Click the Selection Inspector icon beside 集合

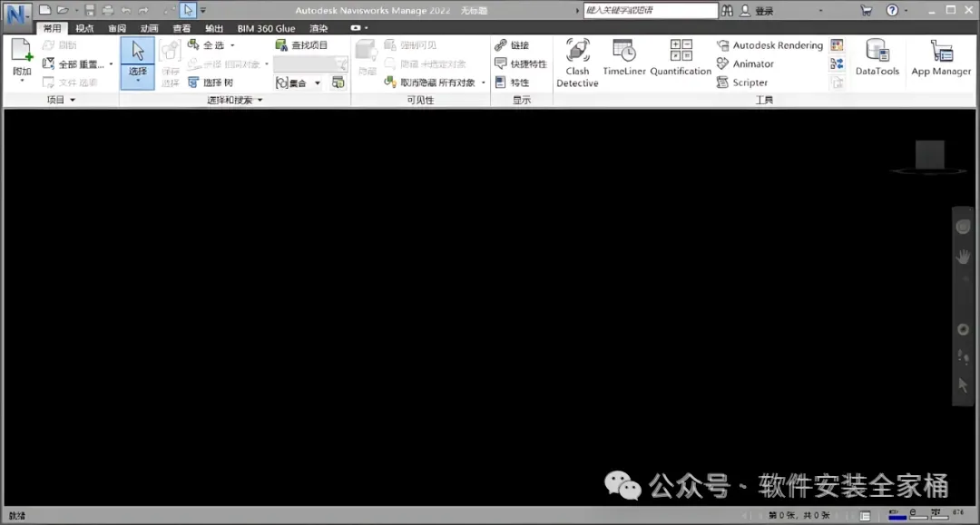click(338, 83)
